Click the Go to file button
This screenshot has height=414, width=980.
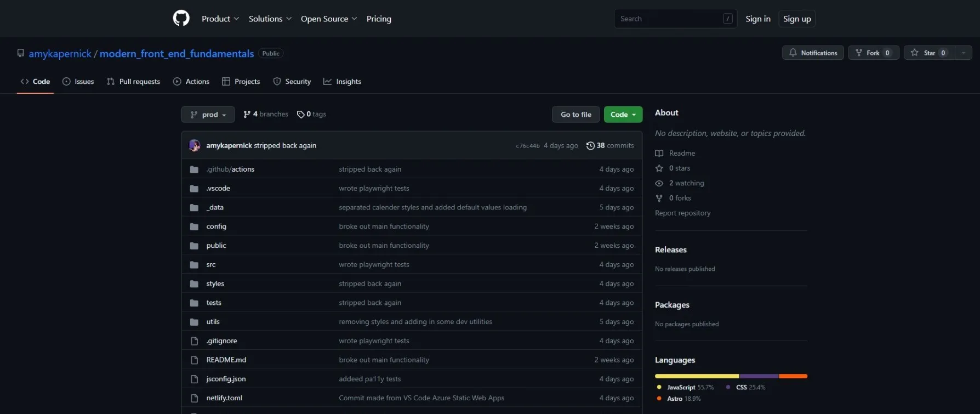[576, 115]
